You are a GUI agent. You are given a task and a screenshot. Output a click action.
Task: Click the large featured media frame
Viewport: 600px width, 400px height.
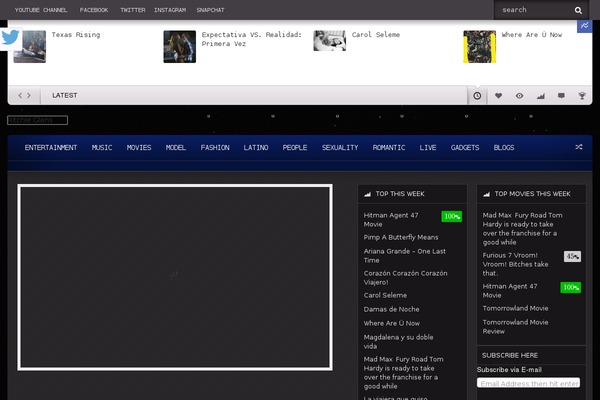(175, 277)
